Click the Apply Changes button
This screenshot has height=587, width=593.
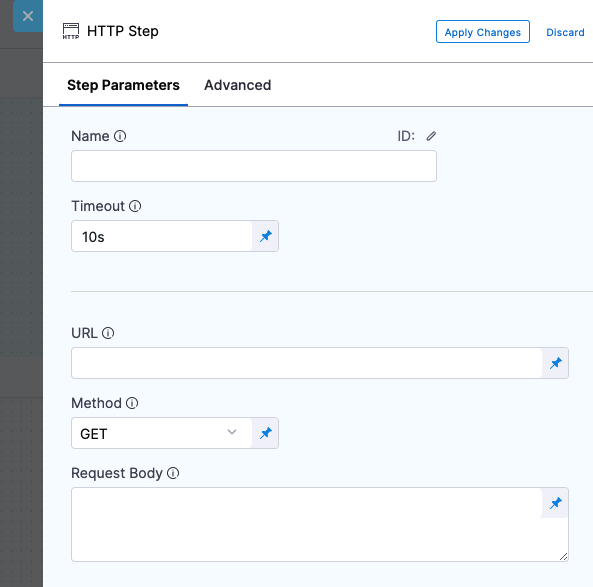pyautogui.click(x=483, y=32)
